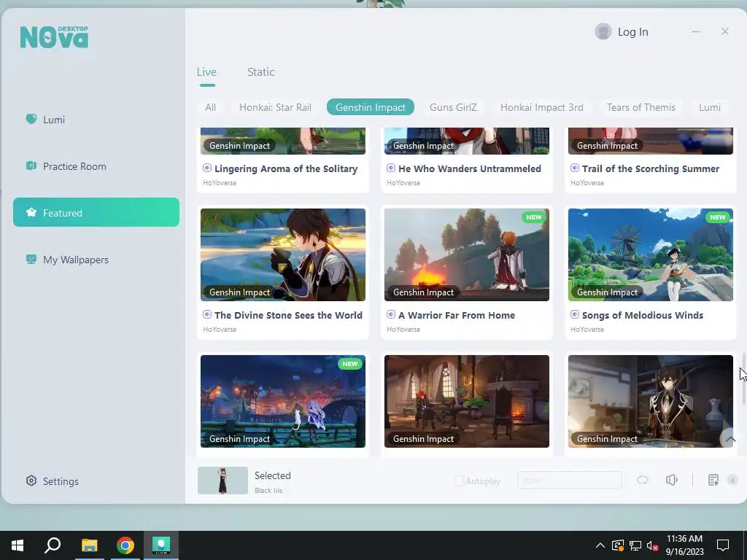Filter by Tears of Themis
The width and height of the screenshot is (747, 560).
640,107
